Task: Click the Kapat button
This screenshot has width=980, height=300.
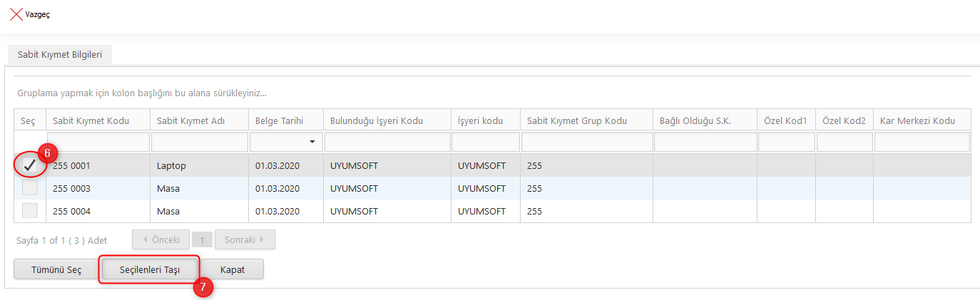Action: tap(233, 269)
